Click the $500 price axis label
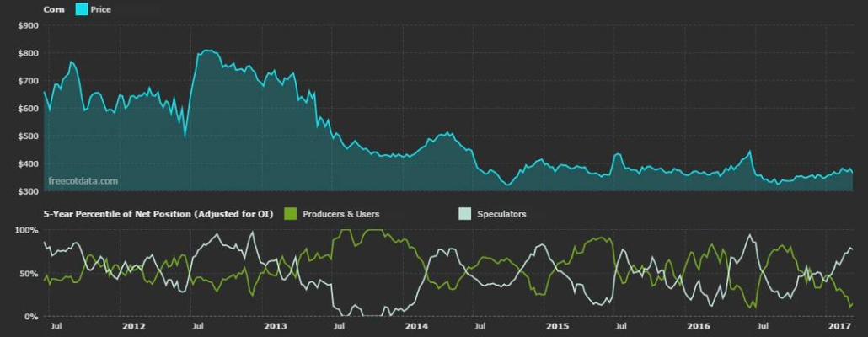 click(x=28, y=136)
